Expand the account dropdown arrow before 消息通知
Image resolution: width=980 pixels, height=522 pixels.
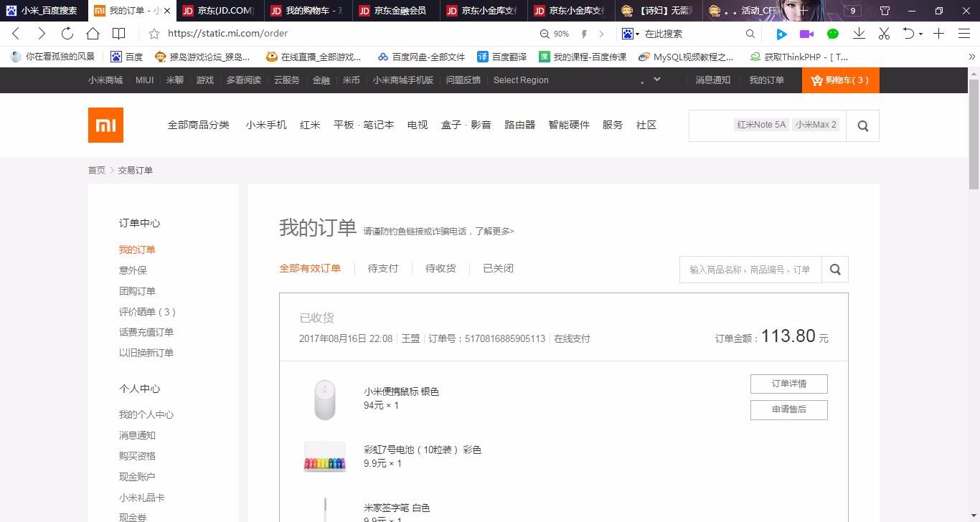(657, 80)
